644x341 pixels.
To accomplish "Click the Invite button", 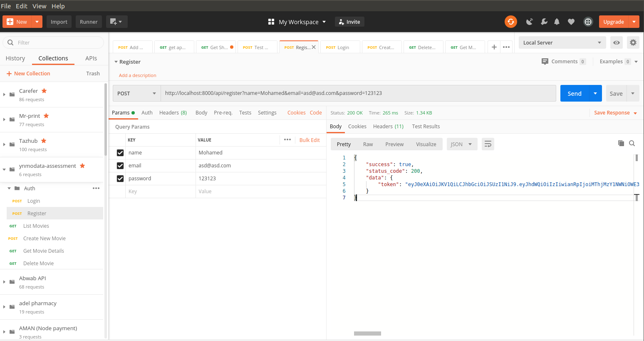I will click(349, 22).
